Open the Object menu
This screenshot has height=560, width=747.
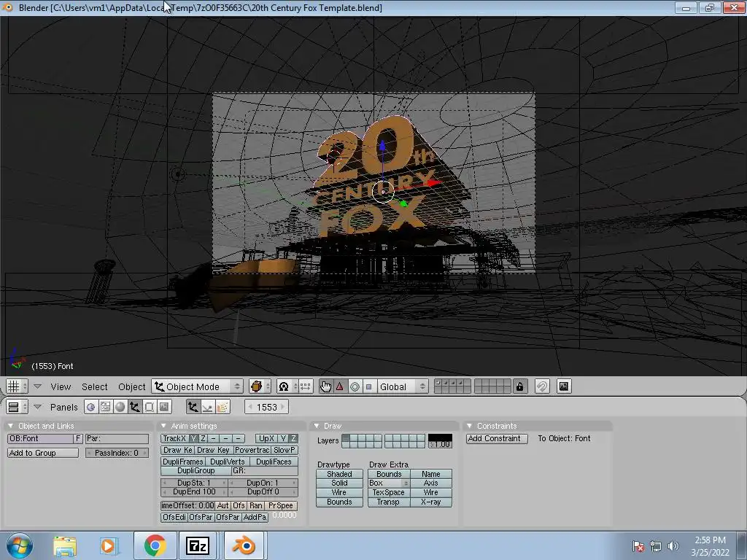point(132,386)
